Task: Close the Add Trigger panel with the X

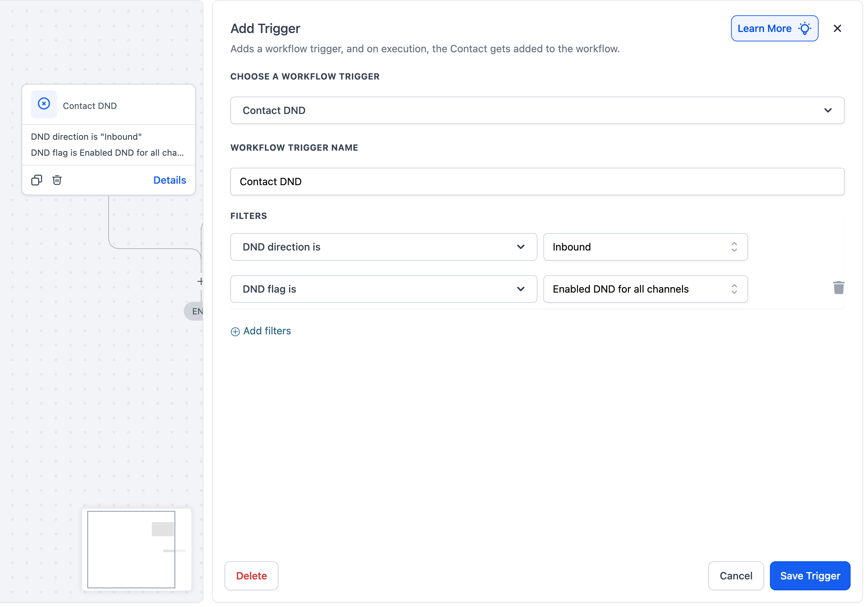Action: 837,28
